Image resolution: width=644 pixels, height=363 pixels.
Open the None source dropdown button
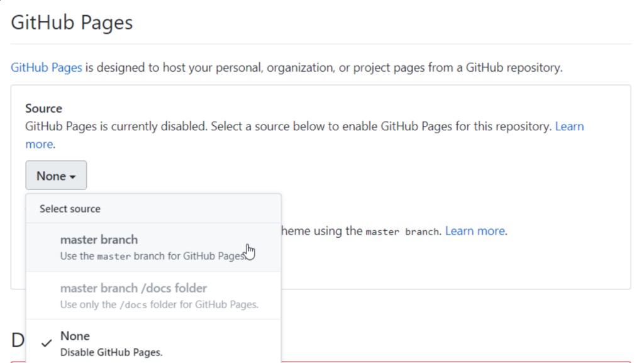tap(56, 176)
